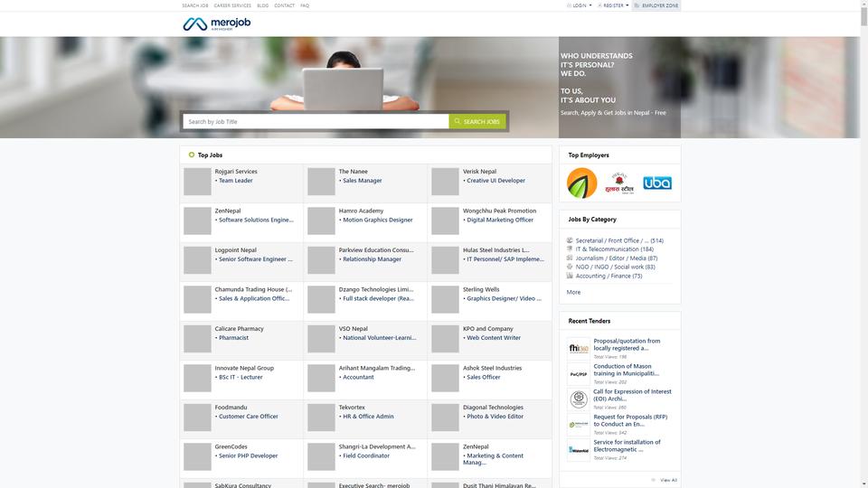This screenshot has height=488, width=868.
Task: Open the Accounting / Finance category
Action: [x=609, y=276]
